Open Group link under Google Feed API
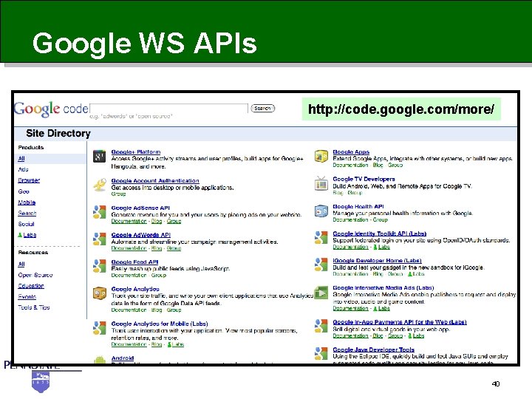Viewport: 532px width, 399px height. [158, 275]
